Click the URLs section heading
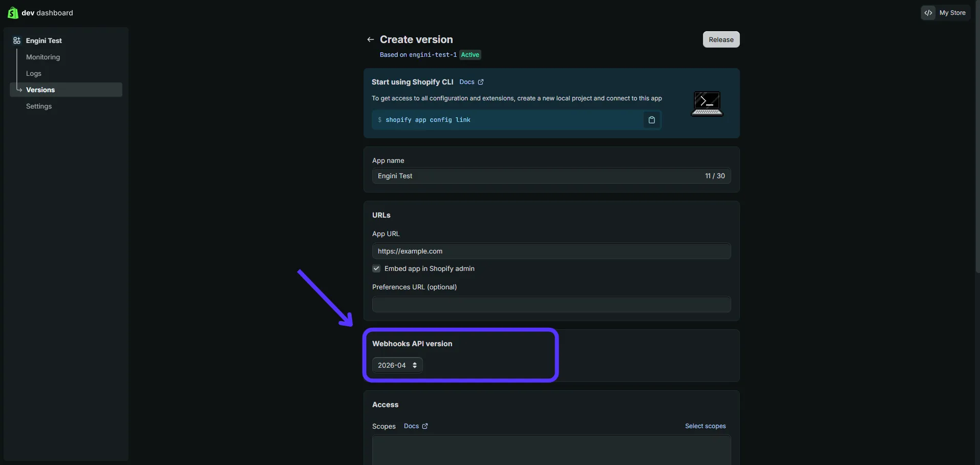 pyautogui.click(x=381, y=215)
